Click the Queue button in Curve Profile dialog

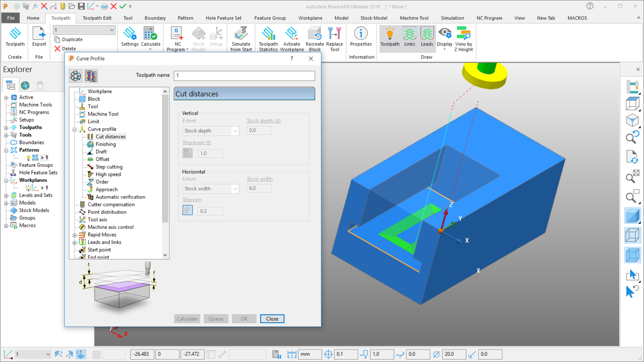click(216, 318)
